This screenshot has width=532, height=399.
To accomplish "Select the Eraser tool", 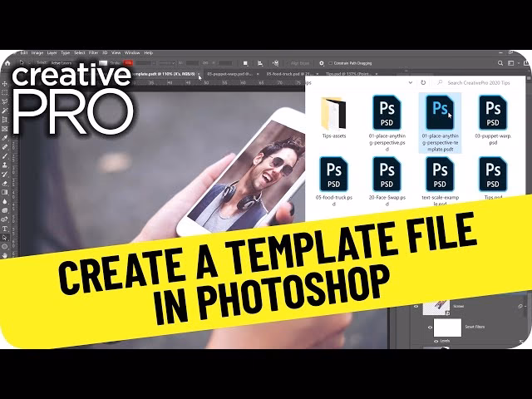I will pos(5,184).
